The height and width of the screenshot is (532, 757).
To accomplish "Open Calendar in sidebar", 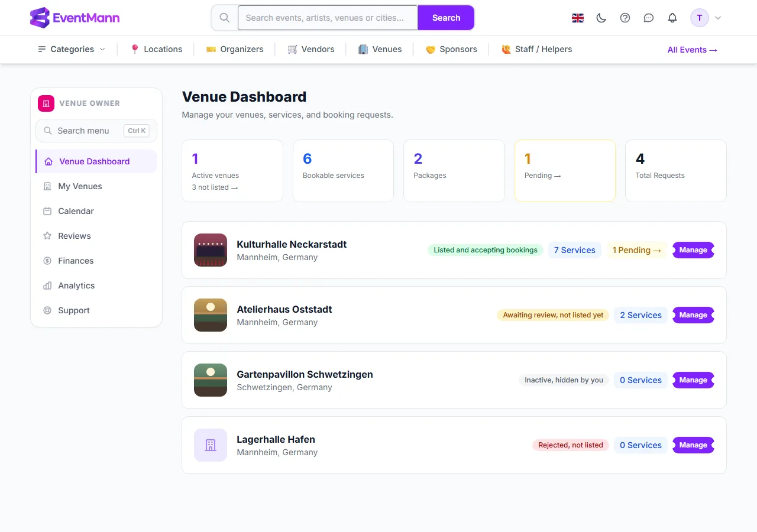I will coord(96,211).
